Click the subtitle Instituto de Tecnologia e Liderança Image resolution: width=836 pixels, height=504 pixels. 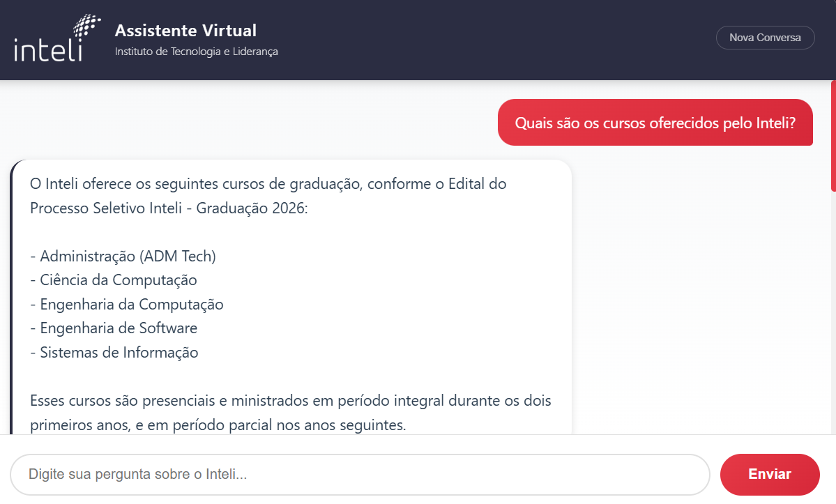pos(196,51)
